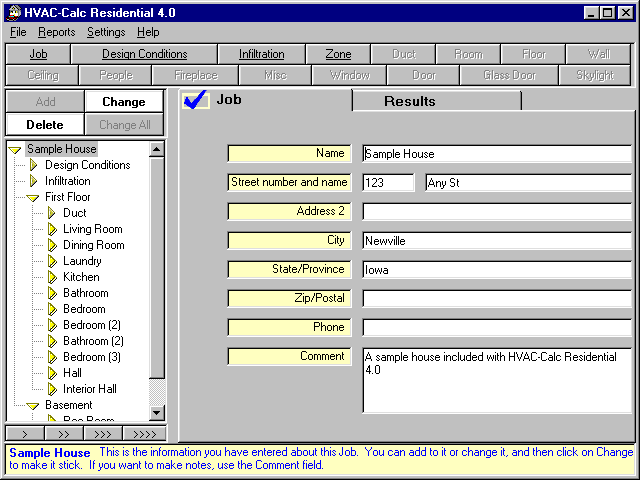
Task: Open the Help menu
Action: click(148, 32)
